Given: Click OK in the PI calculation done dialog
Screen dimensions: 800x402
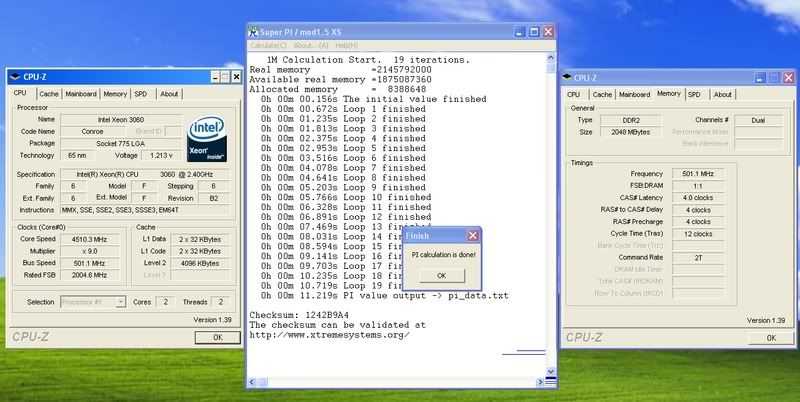Looking at the screenshot, I should pyautogui.click(x=442, y=275).
